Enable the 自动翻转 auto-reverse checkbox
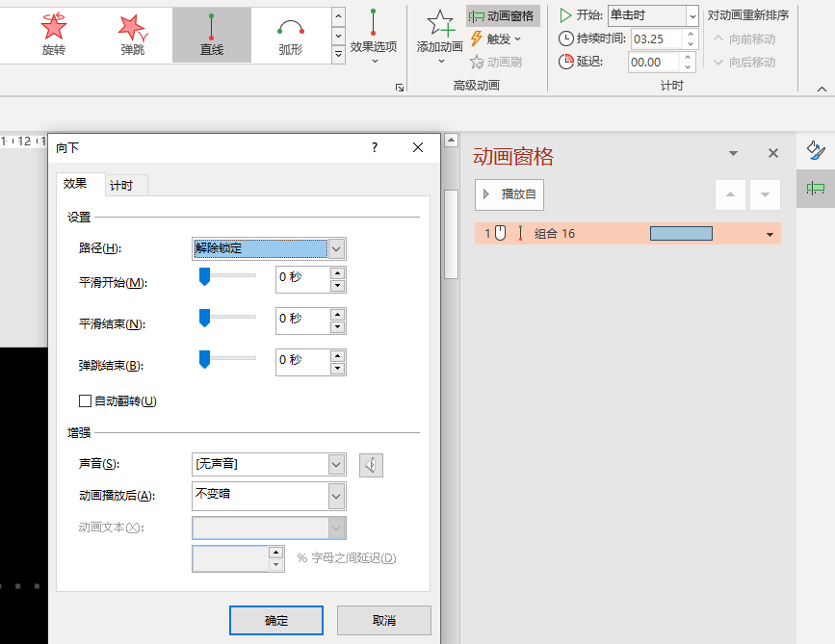The image size is (835, 644). 86,400
